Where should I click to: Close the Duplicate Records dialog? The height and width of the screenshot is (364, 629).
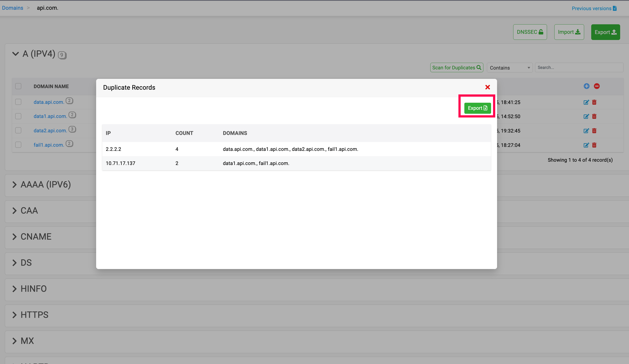[x=487, y=87]
